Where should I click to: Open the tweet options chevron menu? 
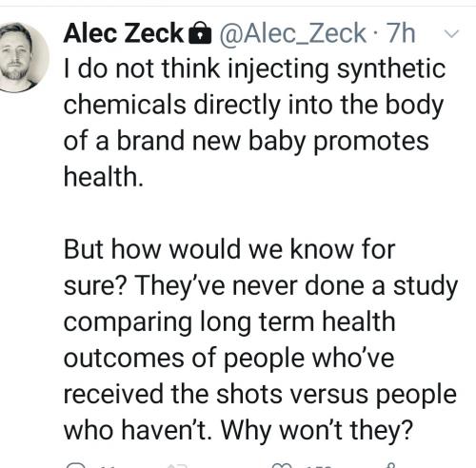coord(451,33)
